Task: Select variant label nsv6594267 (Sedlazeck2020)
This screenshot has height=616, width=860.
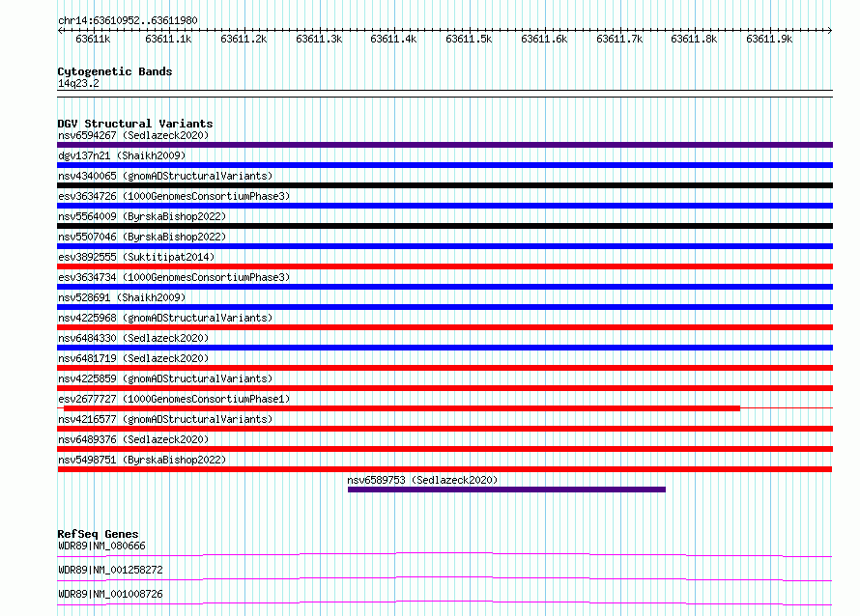Action: pos(133,135)
